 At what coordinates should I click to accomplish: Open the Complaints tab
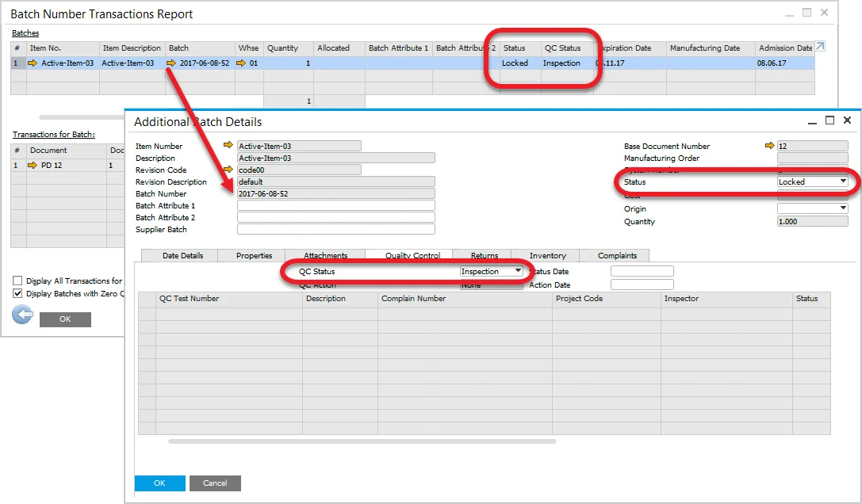click(x=617, y=255)
